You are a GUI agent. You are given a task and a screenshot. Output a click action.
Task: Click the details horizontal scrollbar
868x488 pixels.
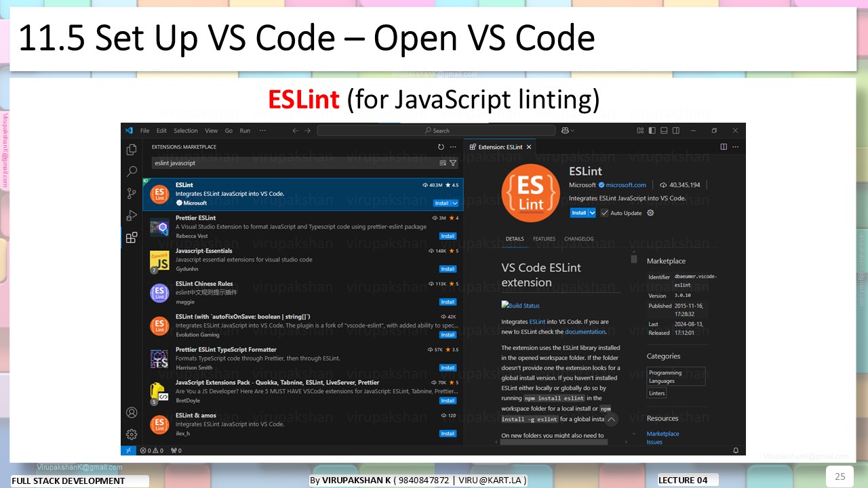click(x=554, y=443)
